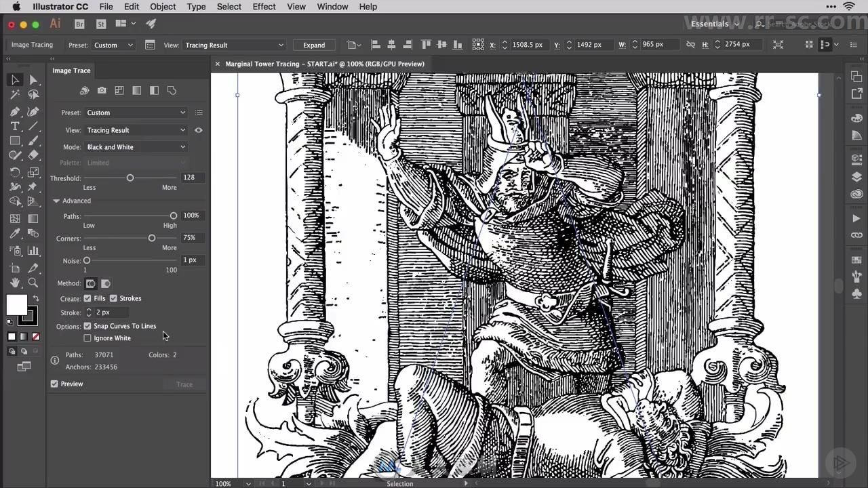Click the Illustrator CC application menu
The image size is (868, 488).
pos(61,7)
